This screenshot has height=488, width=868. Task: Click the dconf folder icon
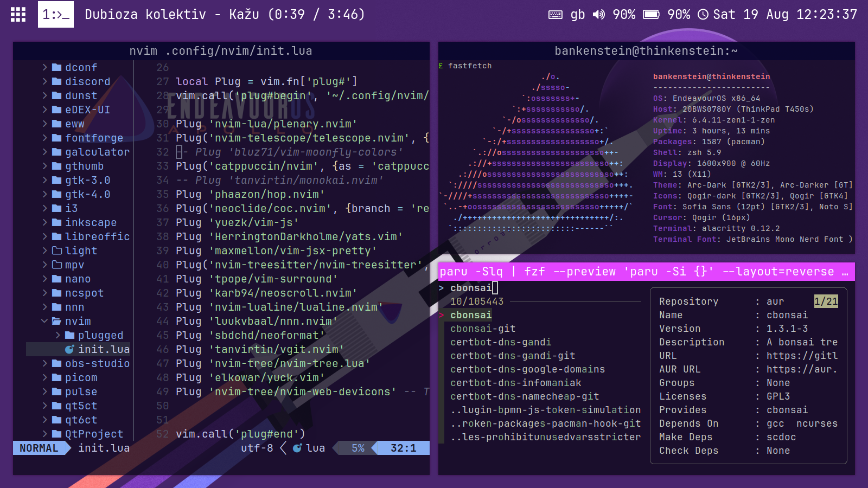(x=57, y=67)
